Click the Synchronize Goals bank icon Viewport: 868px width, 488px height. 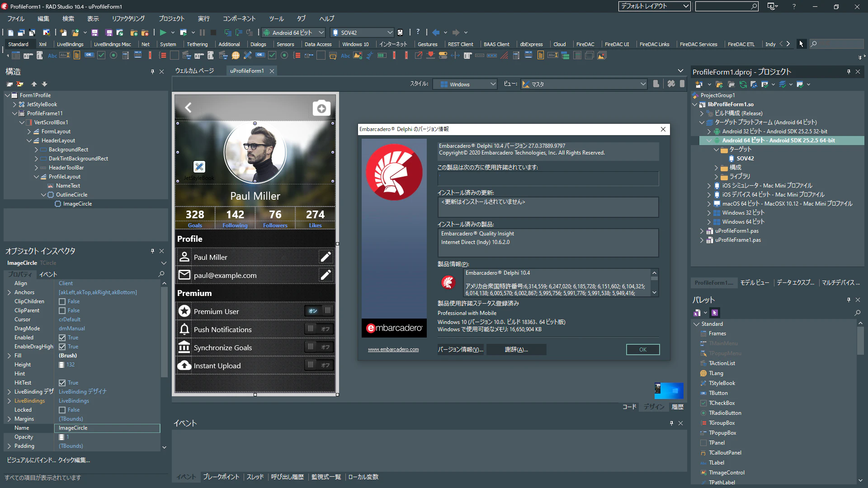coord(184,347)
